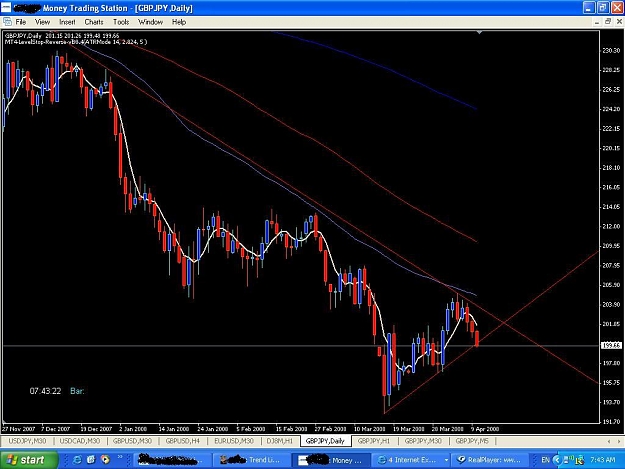The image size is (625, 469).
Task: Click the 9 Apr 2008 date label
Action: 485,429
